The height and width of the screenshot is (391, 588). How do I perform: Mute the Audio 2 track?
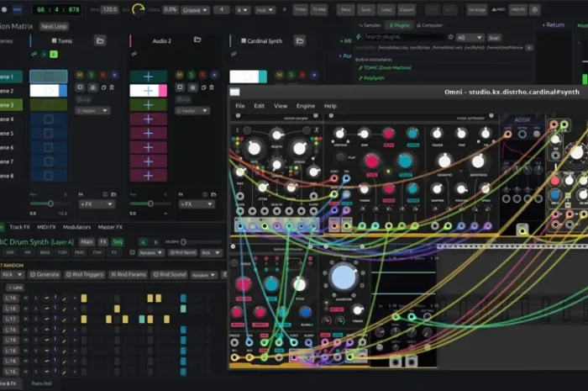pos(179,75)
